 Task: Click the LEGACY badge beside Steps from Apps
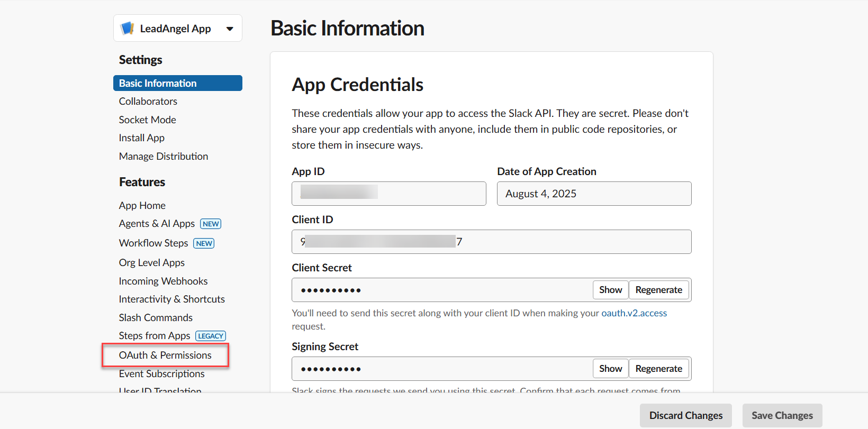pyautogui.click(x=211, y=336)
